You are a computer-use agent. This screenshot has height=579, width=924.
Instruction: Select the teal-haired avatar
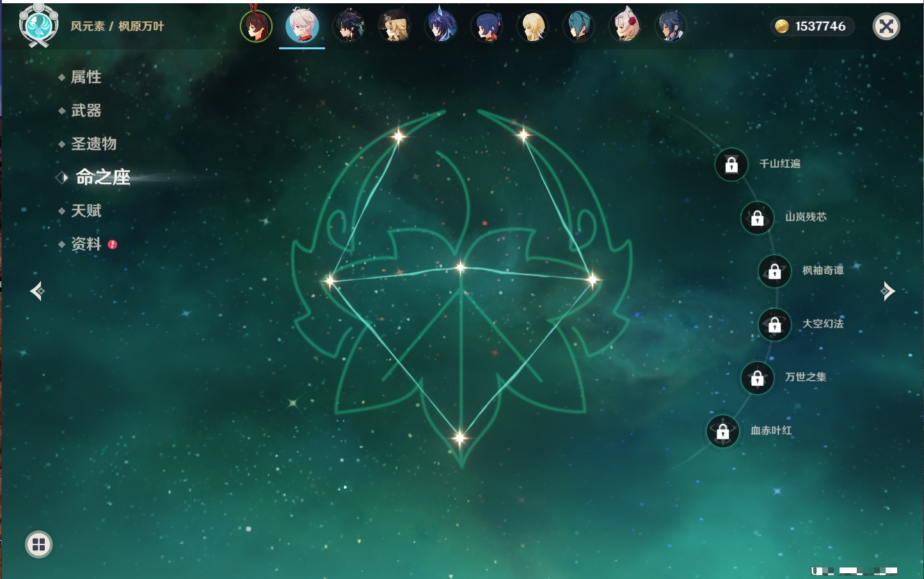click(579, 26)
